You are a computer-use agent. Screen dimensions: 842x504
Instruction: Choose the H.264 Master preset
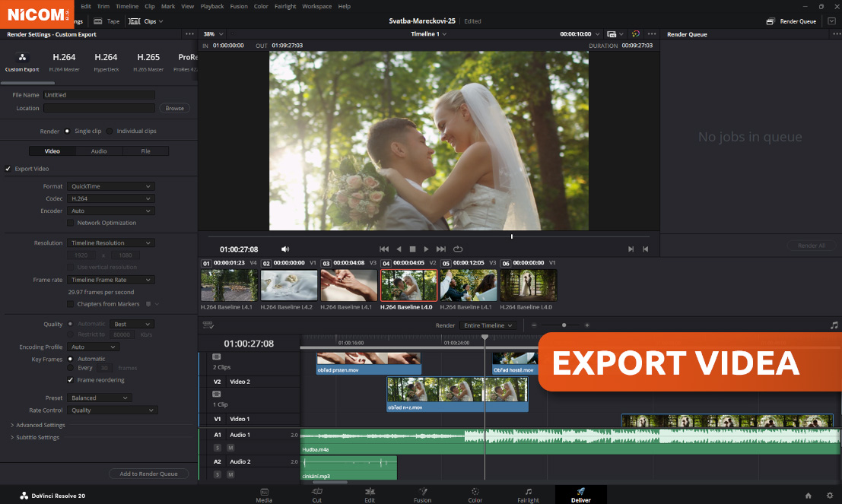(64, 62)
